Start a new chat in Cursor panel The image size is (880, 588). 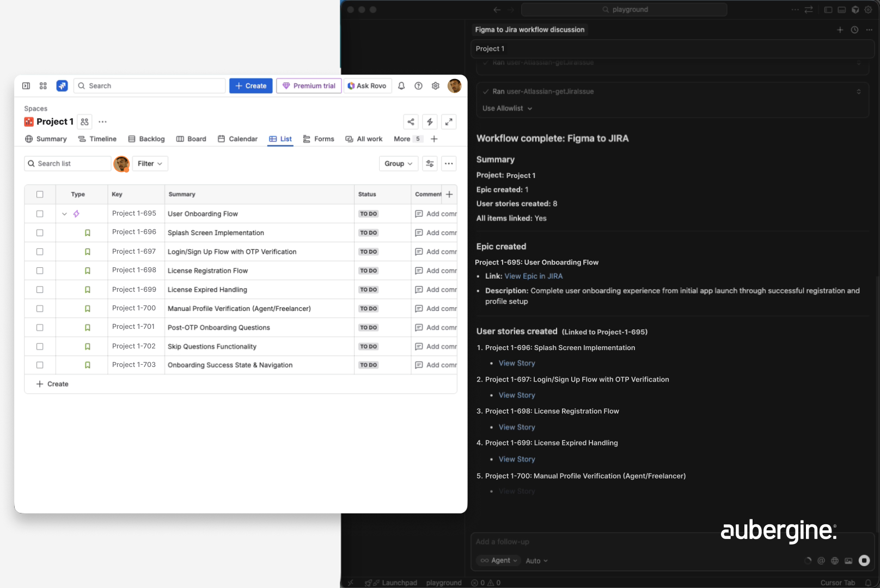click(840, 30)
